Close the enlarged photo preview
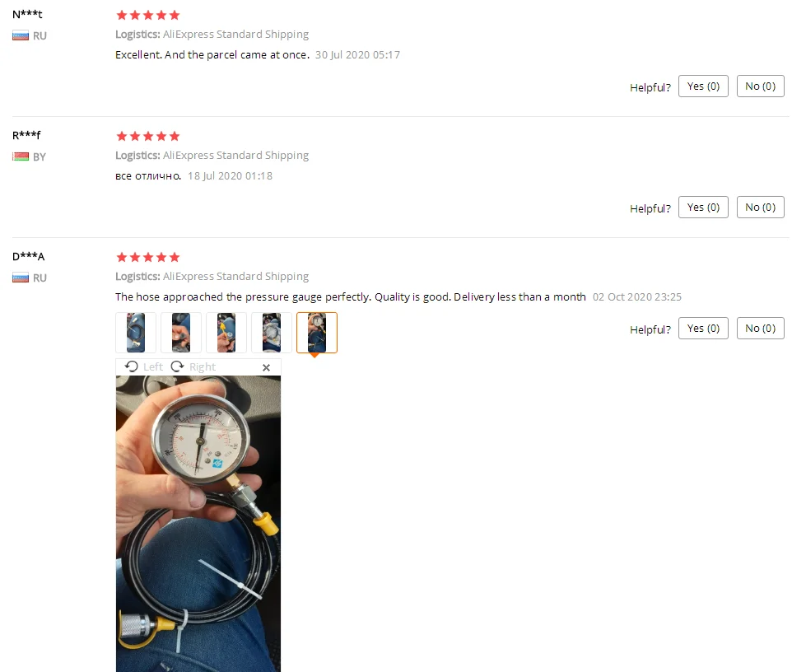This screenshot has width=792, height=672. pos(266,367)
